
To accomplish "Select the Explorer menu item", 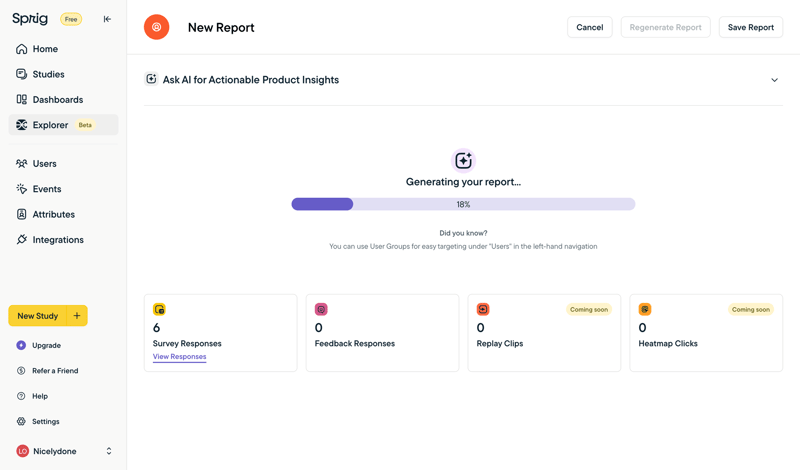I will click(x=63, y=125).
